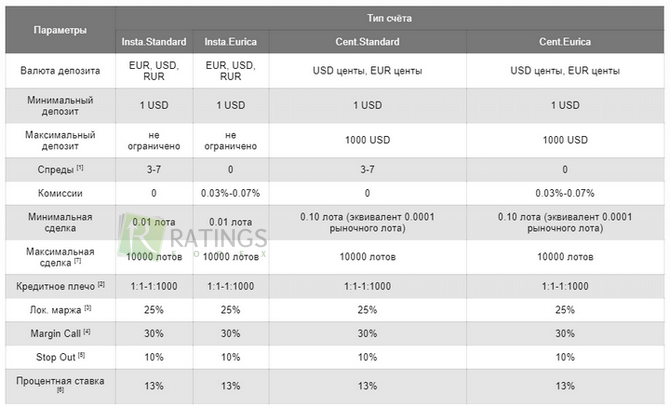Click the Комиссии row label
This screenshot has width=670, height=408.
point(60,190)
